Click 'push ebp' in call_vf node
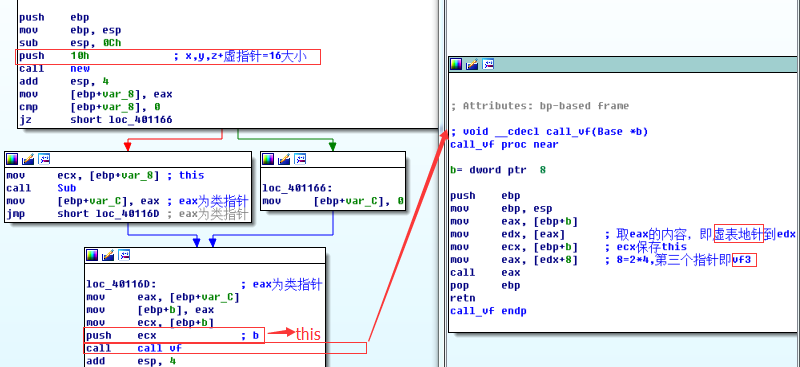Image resolution: width=800 pixels, height=367 pixels. tap(485, 196)
